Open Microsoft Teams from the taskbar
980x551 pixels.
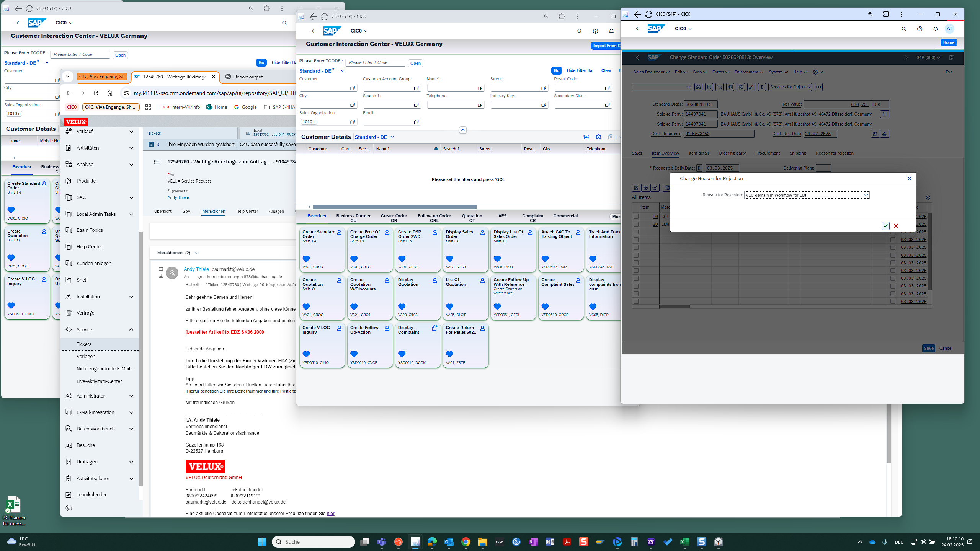click(x=381, y=542)
